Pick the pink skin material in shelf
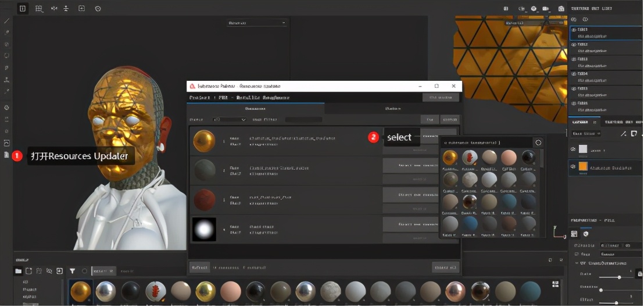 click(231, 291)
